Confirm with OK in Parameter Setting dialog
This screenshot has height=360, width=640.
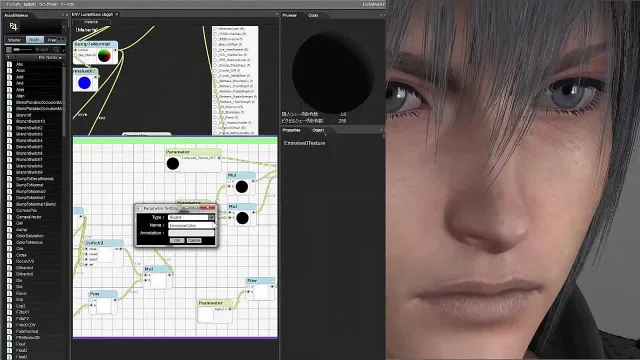(x=177, y=241)
